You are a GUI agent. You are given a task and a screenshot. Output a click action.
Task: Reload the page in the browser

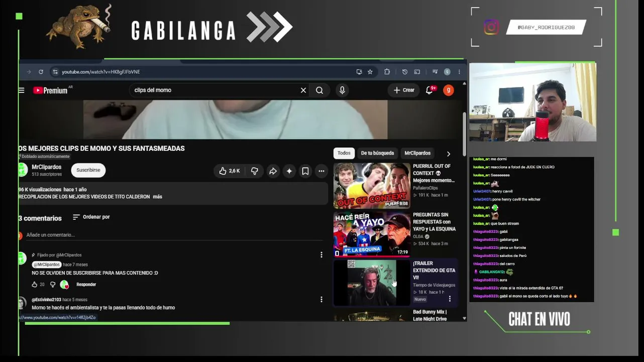coord(41,72)
